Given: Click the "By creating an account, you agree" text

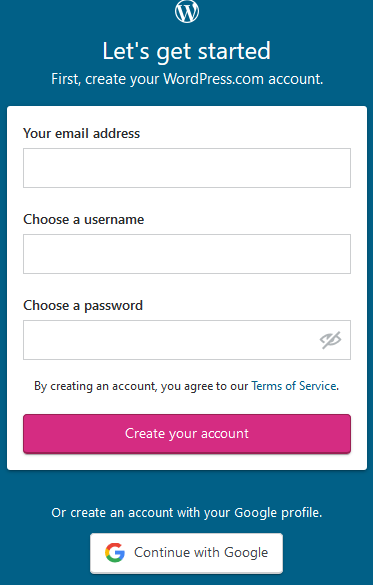Looking at the screenshot, I should click(x=141, y=386).
